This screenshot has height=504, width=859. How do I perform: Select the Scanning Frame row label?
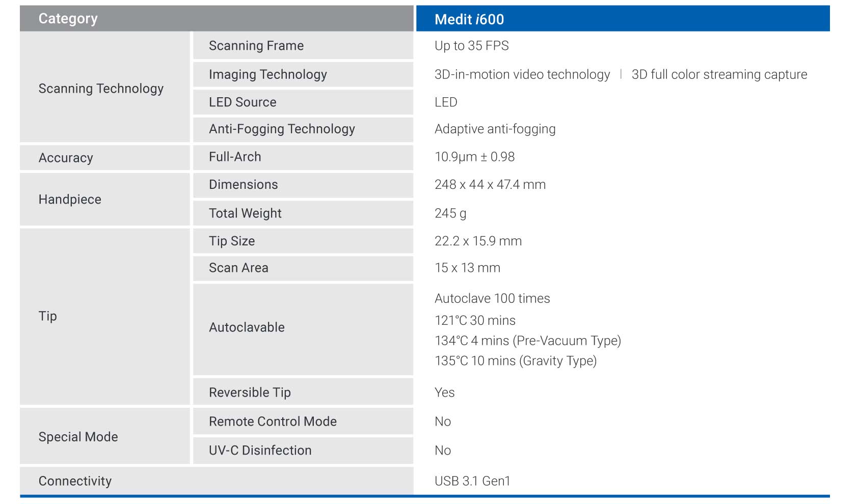click(x=303, y=45)
